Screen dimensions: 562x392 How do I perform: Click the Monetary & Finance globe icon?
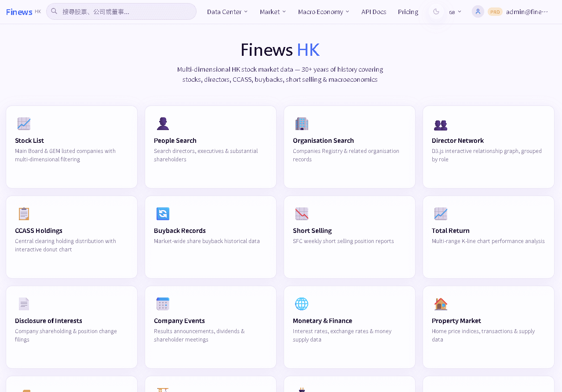coord(302,304)
